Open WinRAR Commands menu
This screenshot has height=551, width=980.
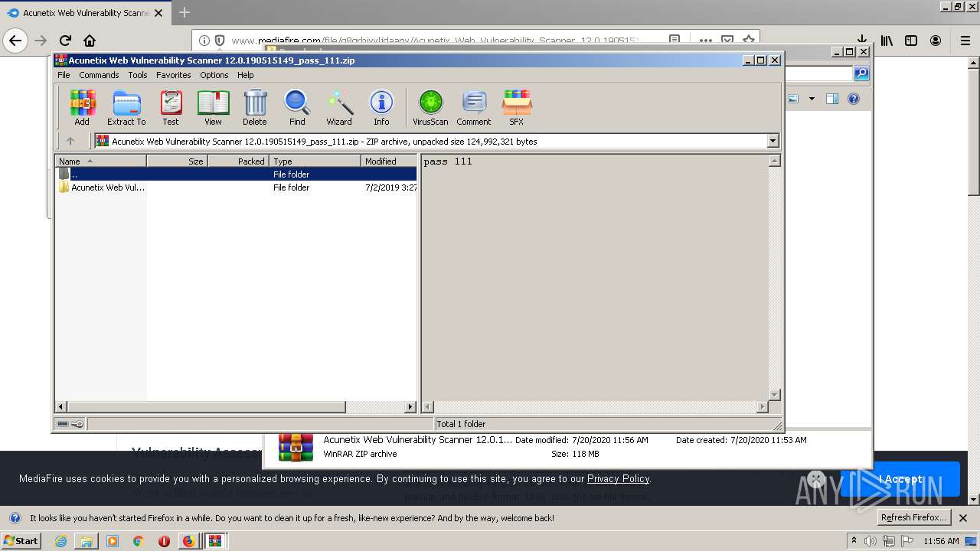[99, 75]
